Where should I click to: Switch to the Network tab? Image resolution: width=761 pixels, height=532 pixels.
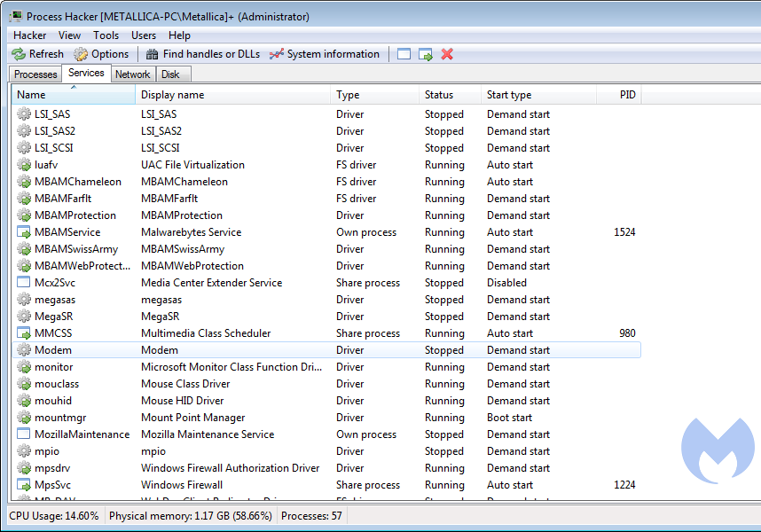pos(132,74)
